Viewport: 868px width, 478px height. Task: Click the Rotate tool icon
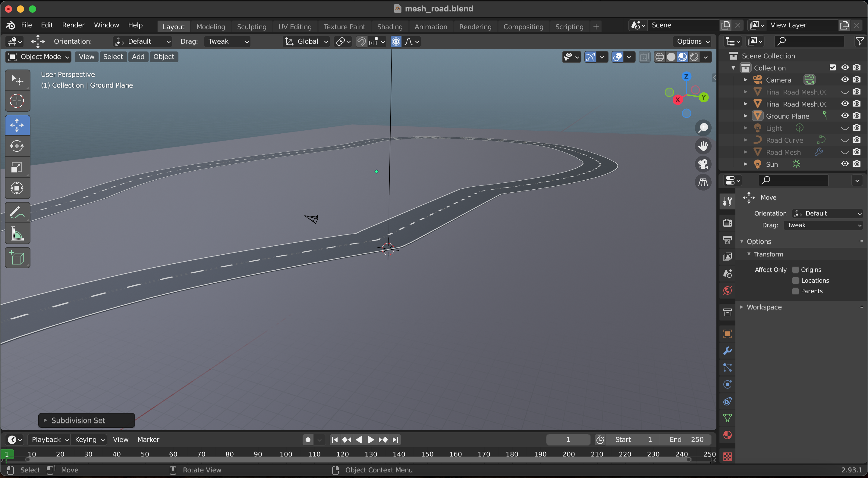(17, 145)
